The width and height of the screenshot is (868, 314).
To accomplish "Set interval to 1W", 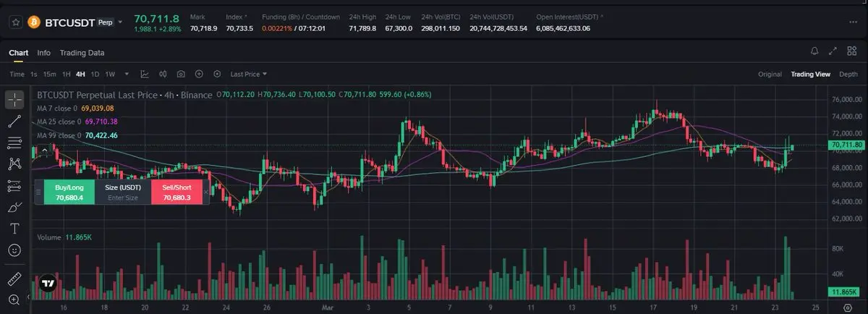I will [110, 74].
